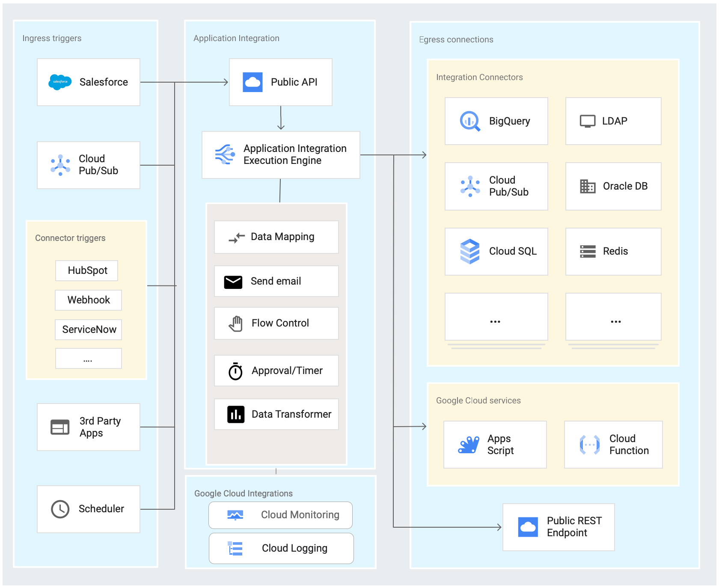Expand the dotted placeholder under ServiceNow
Image resolution: width=719 pixels, height=588 pixels.
click(88, 359)
